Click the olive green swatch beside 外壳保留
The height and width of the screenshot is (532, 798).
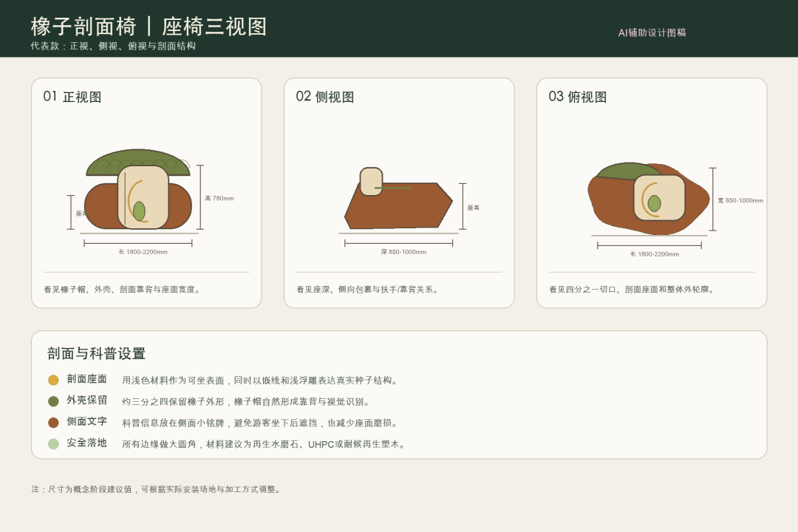(x=53, y=401)
